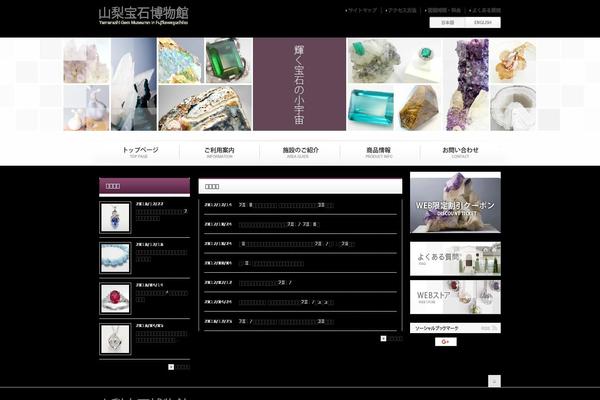
Task: Click the WEB限定割引クーポン banner
Action: pyautogui.click(x=455, y=202)
